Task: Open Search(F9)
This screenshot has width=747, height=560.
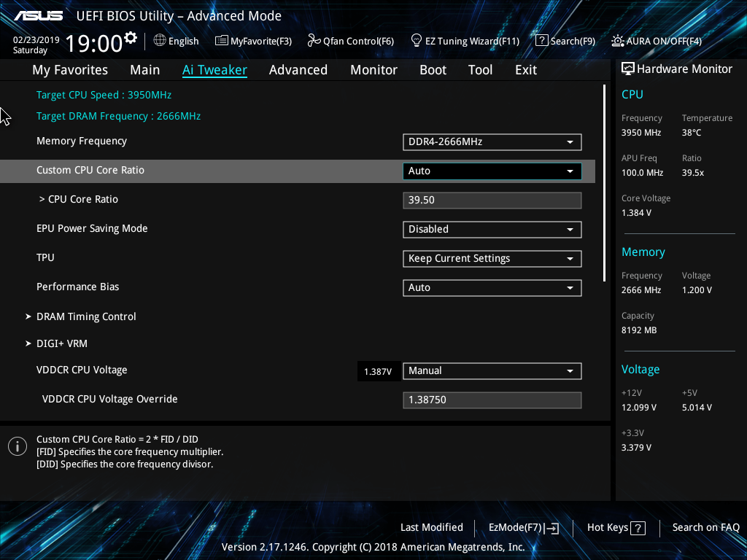Action: coord(565,41)
